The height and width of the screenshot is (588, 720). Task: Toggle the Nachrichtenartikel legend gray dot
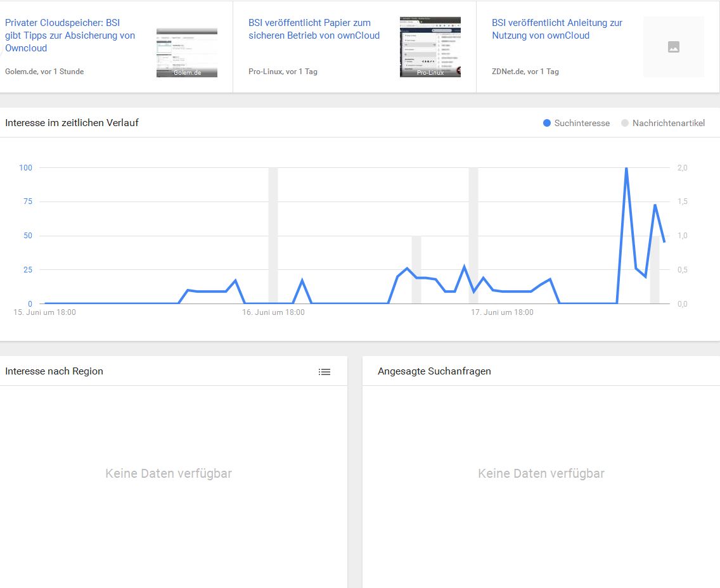click(x=625, y=123)
